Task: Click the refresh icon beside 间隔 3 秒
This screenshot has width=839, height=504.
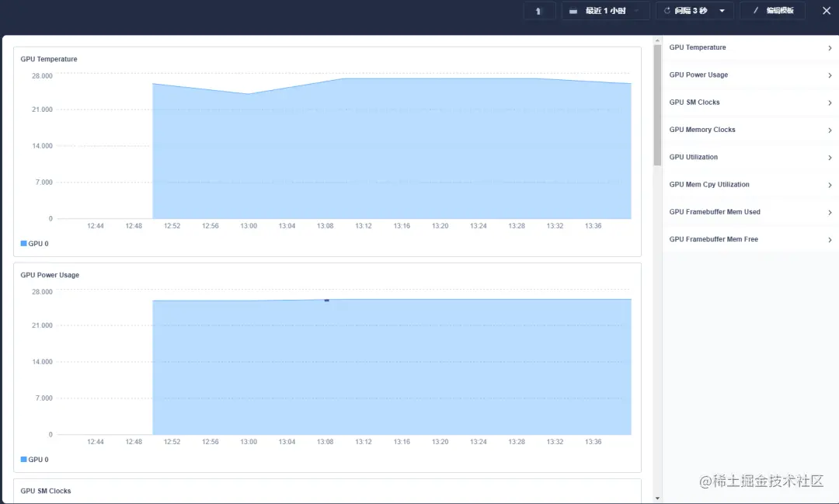Action: coord(667,11)
